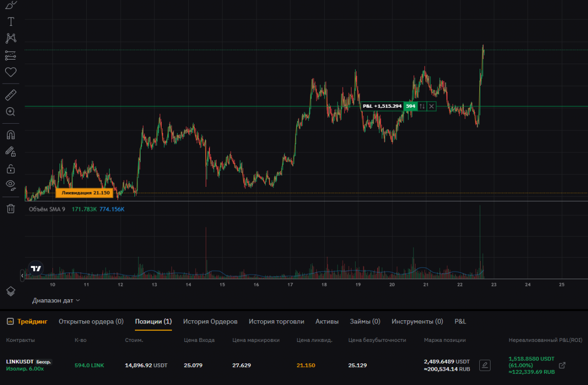
Task: Close position via X on P&L label
Action: pos(432,106)
